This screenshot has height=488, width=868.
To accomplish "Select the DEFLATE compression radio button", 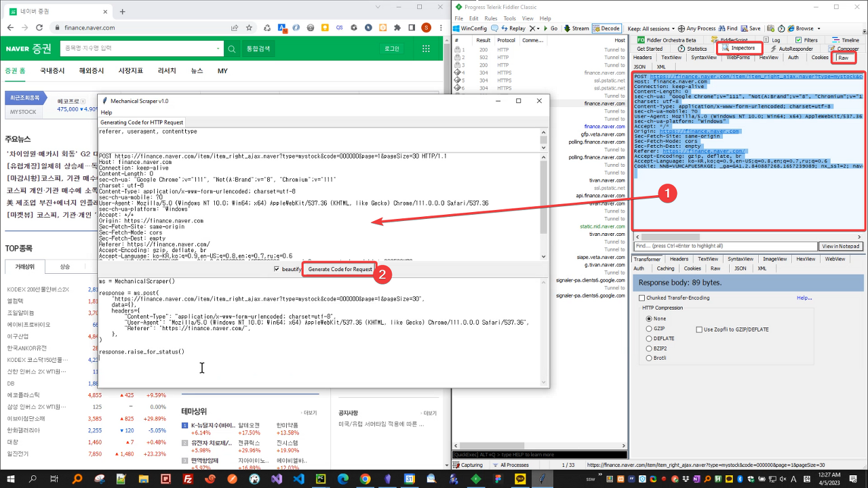I will (649, 338).
